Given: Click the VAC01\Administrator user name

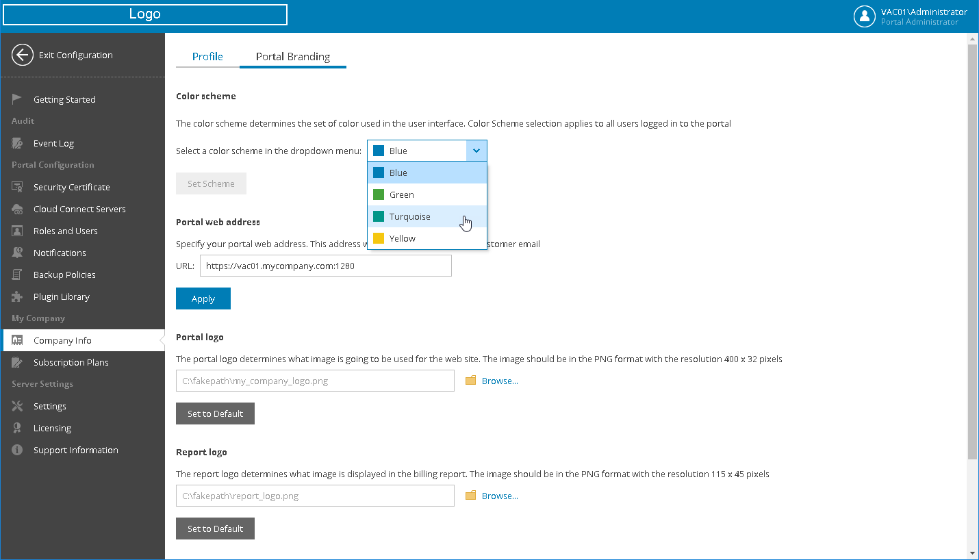Looking at the screenshot, I should (x=924, y=12).
